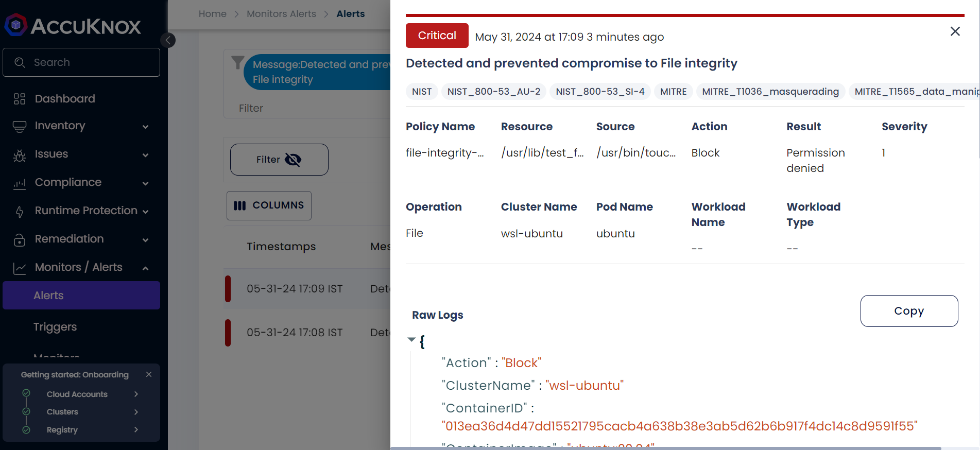
Task: Click the Issues bug icon
Action: [20, 155]
